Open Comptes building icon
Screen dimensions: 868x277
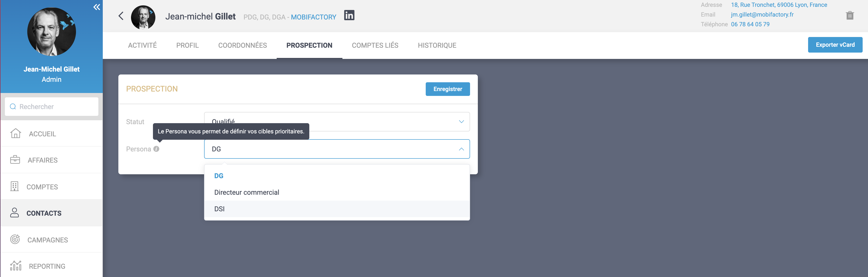(14, 186)
